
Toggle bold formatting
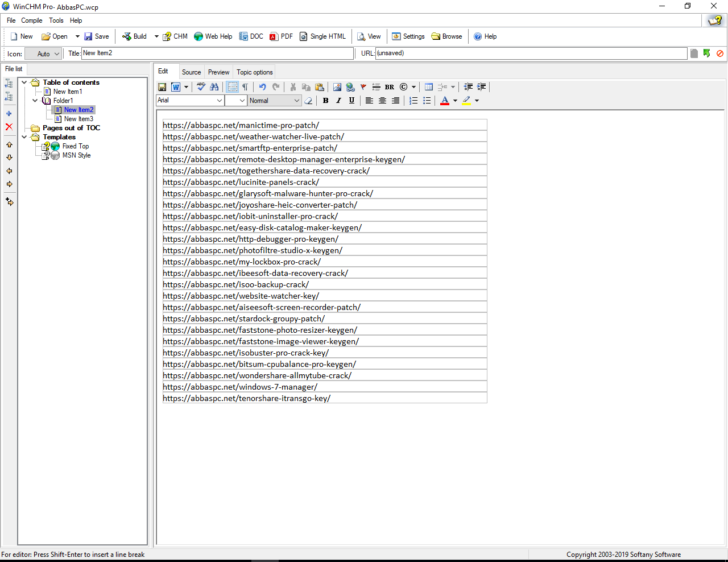tap(325, 101)
